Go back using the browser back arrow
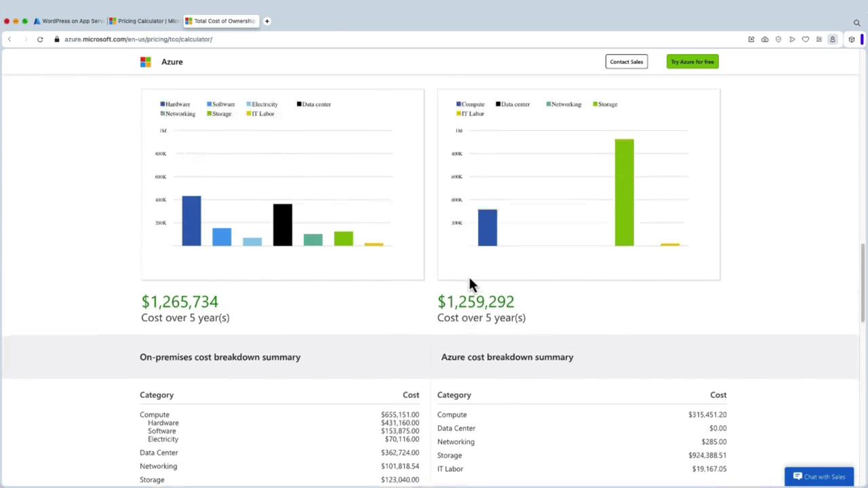 (x=9, y=39)
